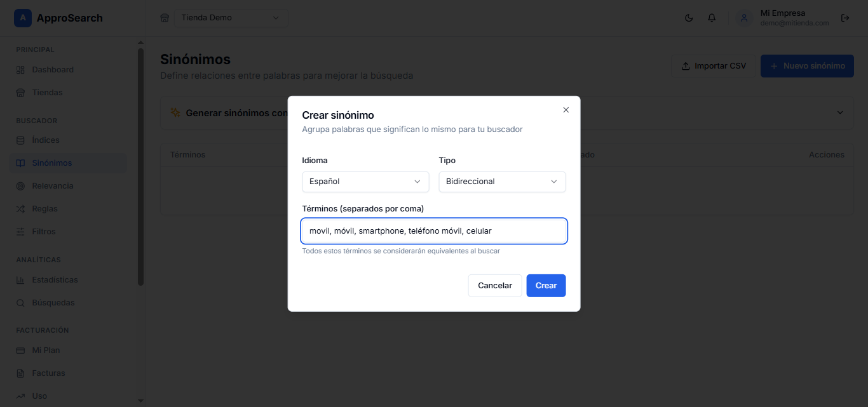The width and height of the screenshot is (868, 407).
Task: Click the Índices database icon
Action: (20, 140)
